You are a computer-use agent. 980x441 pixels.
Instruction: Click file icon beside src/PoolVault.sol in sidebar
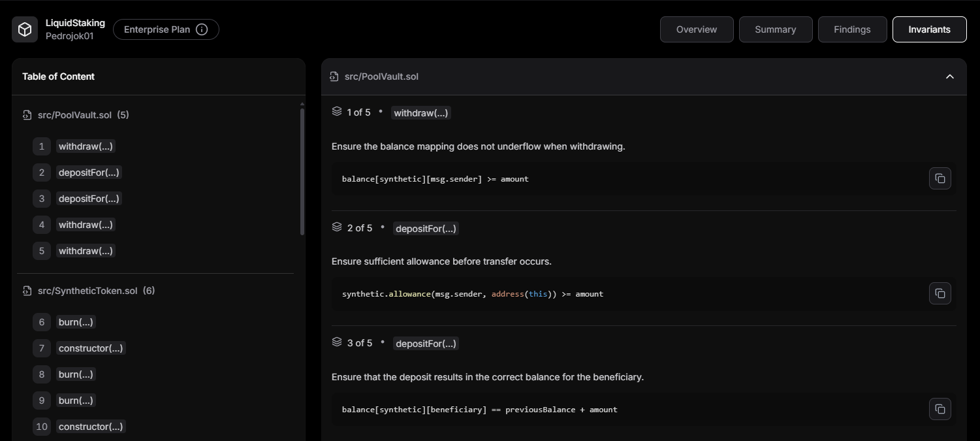tap(27, 115)
